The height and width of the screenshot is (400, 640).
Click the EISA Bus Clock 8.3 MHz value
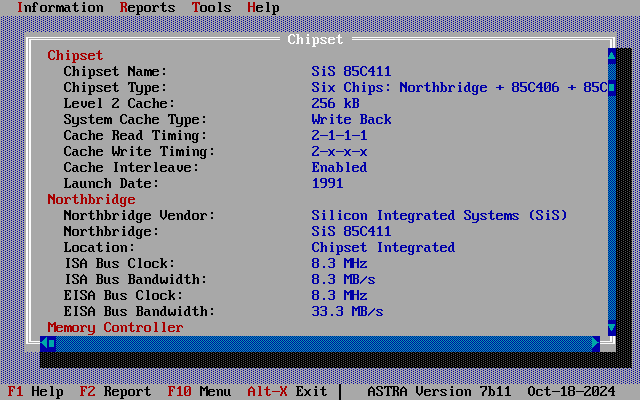[x=340, y=295]
